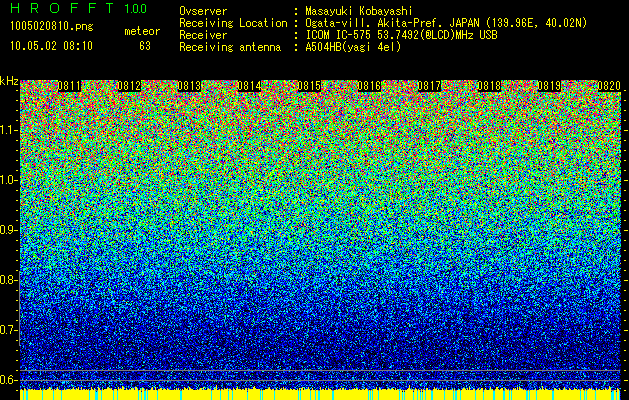Click the 1.1 kHz axis label
The image size is (629, 400).
tap(8, 130)
